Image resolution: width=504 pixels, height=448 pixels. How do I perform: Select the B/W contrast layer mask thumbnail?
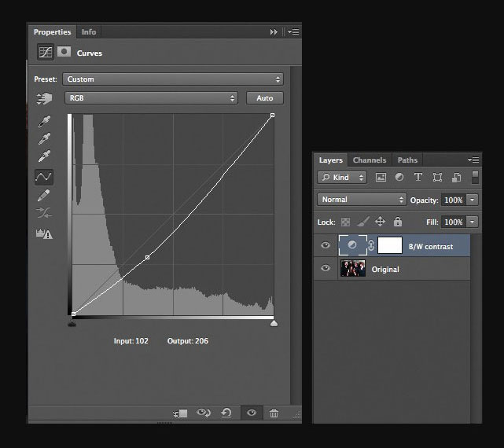click(x=389, y=245)
